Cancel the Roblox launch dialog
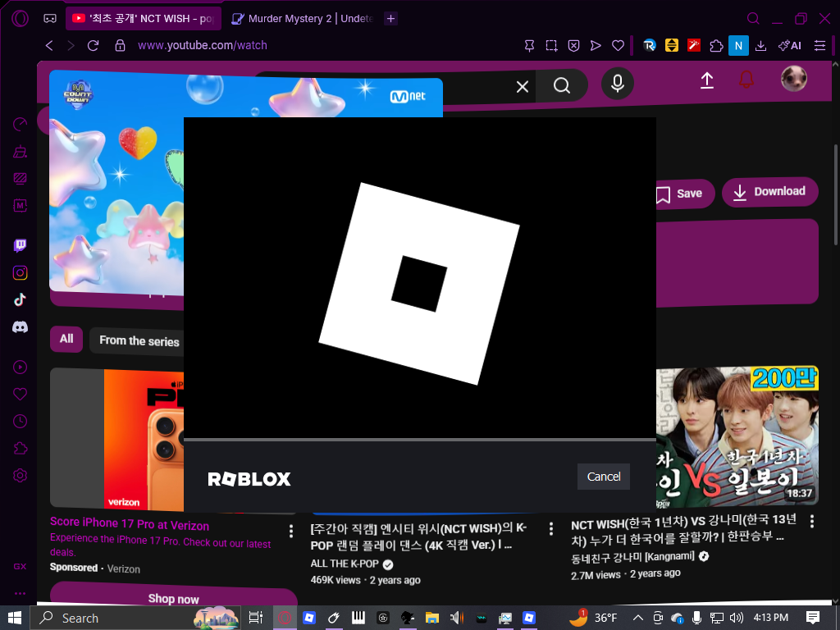The image size is (840, 630). point(603,477)
